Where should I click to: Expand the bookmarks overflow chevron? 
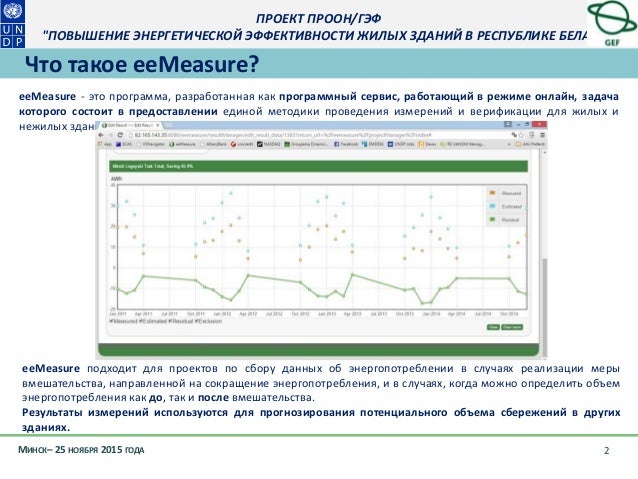pos(509,144)
